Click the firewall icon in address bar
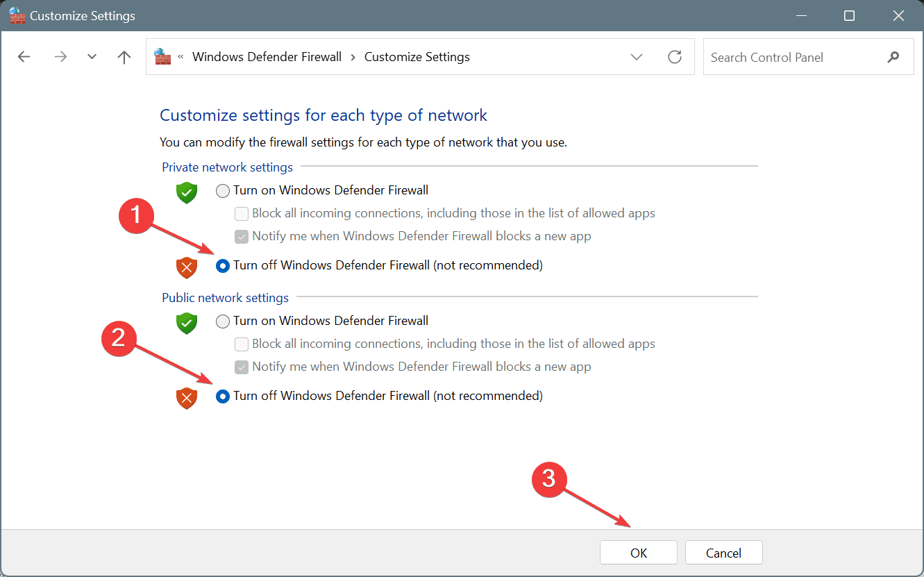924x577 pixels. [162, 56]
